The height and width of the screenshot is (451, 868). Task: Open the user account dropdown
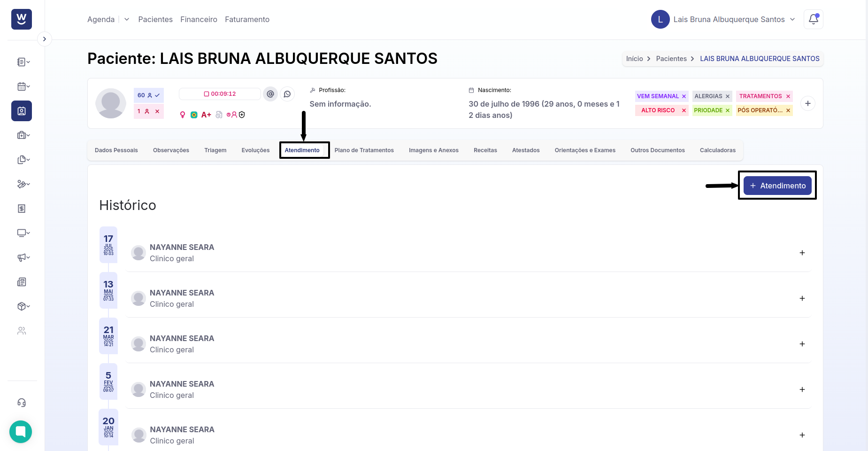point(792,19)
